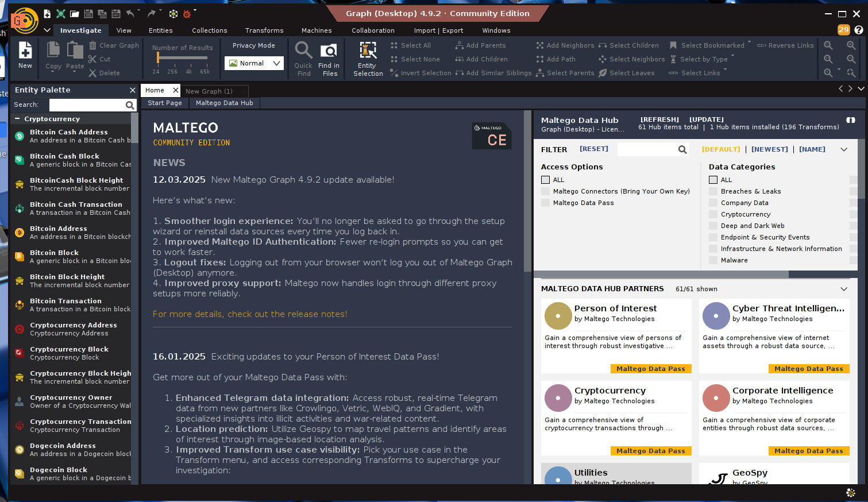
Task: Check Maltego Connectors access option
Action: [x=546, y=191]
